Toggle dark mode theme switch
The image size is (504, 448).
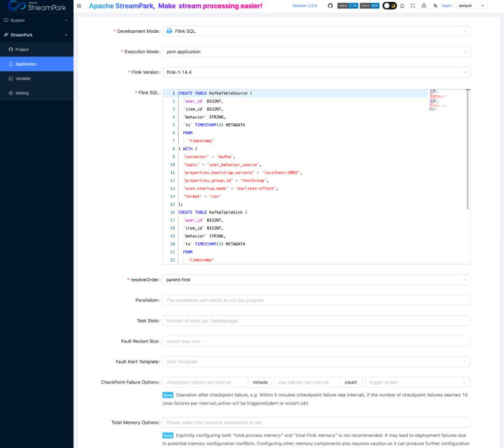(389, 6)
